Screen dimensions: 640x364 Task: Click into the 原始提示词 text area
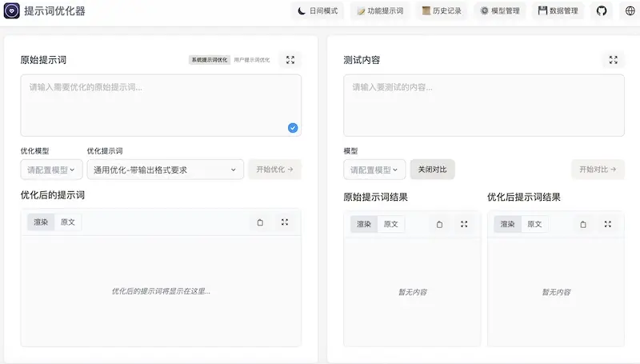pos(161,106)
